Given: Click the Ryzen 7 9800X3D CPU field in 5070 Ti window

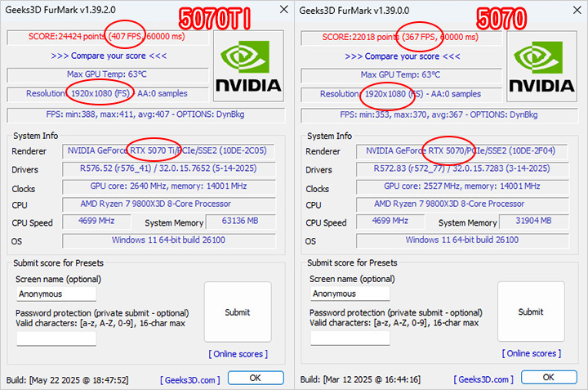Looking at the screenshot, I should 169,204.
